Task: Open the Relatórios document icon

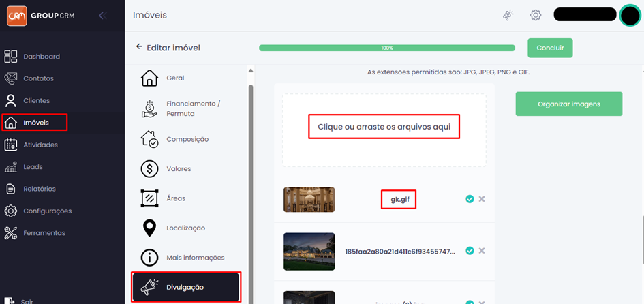Action: tap(11, 189)
